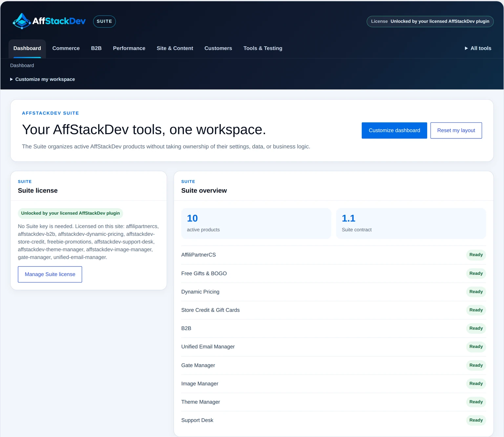
Task: Expand the All tools menu
Action: click(478, 48)
